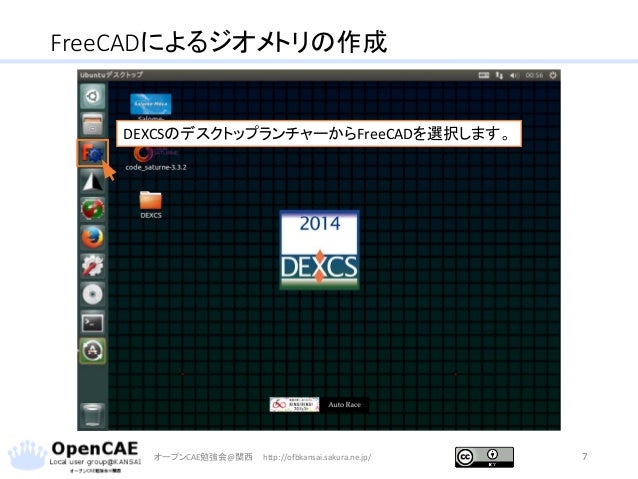Open the Software Updater launcher icon
The width and height of the screenshot is (638, 479).
[93, 351]
